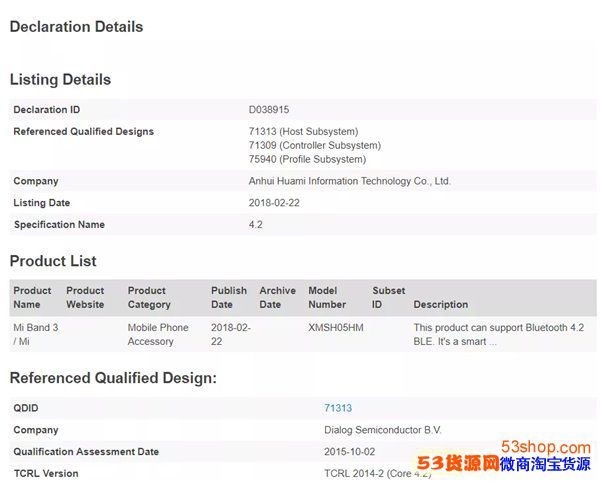This screenshot has height=482, width=600.
Task: Click the Archive Date column header
Action: tap(277, 297)
